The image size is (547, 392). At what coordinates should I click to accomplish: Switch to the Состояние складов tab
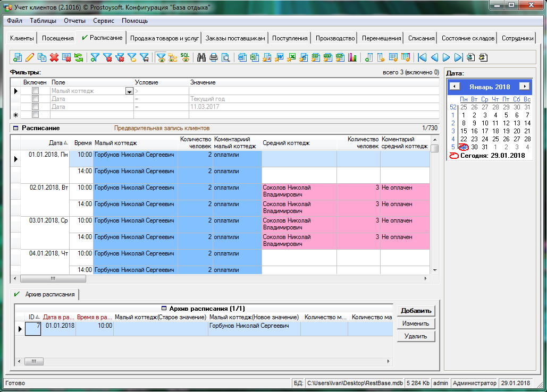[x=468, y=38]
